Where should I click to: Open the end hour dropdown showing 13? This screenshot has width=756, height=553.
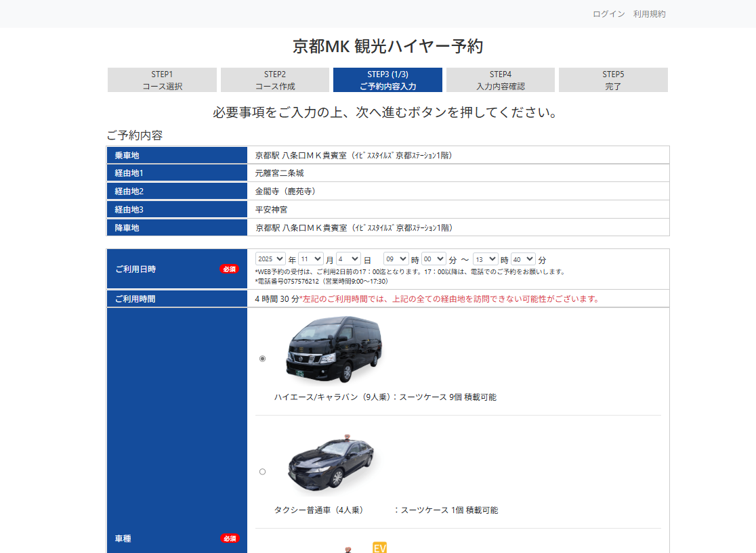[486, 259]
